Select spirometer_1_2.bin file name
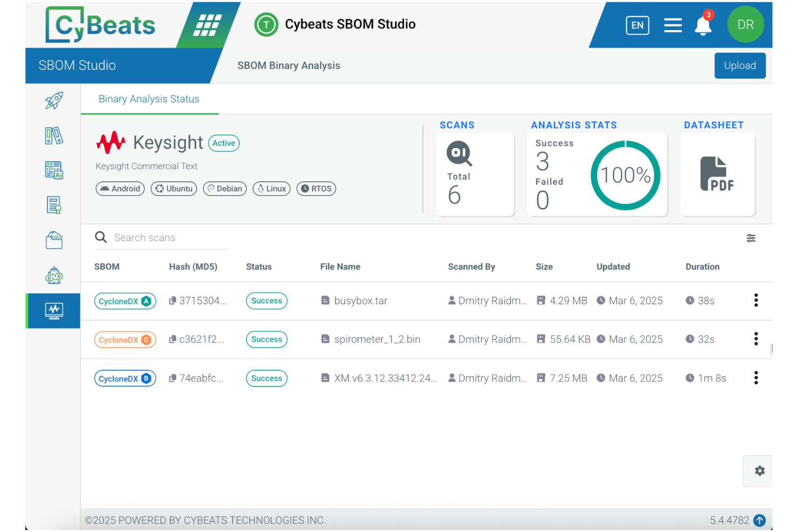The image size is (798, 532). [377, 340]
